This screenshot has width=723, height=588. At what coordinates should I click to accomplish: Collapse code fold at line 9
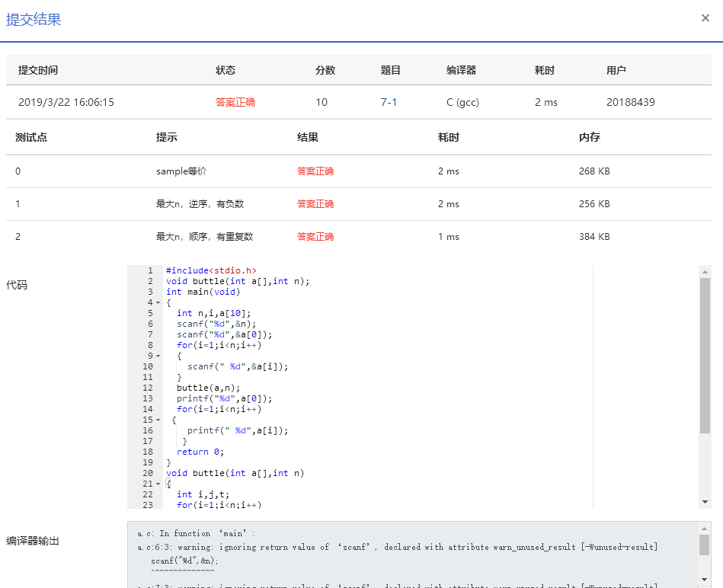158,356
